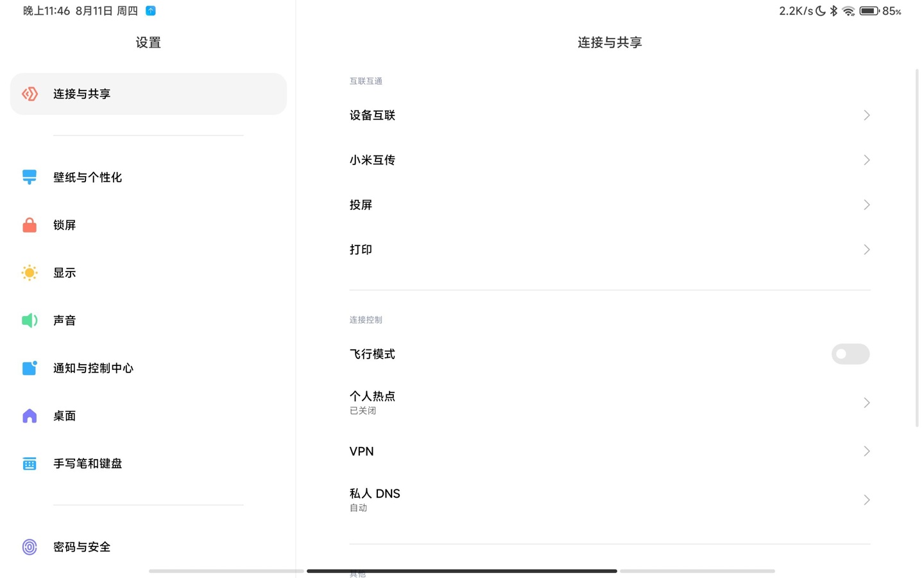Image resolution: width=924 pixels, height=578 pixels.
Task: Open the 投屏 screen casting page
Action: (x=609, y=204)
